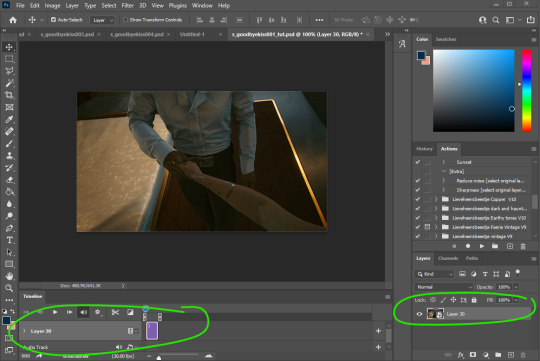Select the Frame tool
The image size is (540, 361).
[x=9, y=107]
